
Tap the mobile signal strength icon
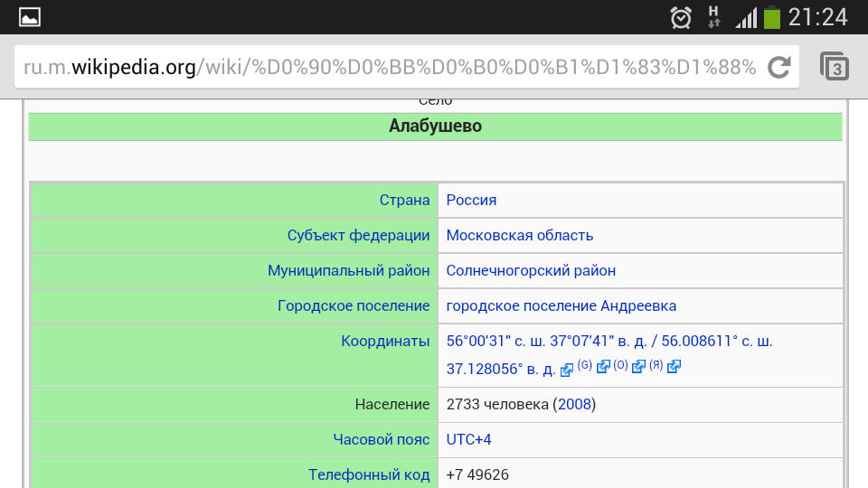point(745,17)
